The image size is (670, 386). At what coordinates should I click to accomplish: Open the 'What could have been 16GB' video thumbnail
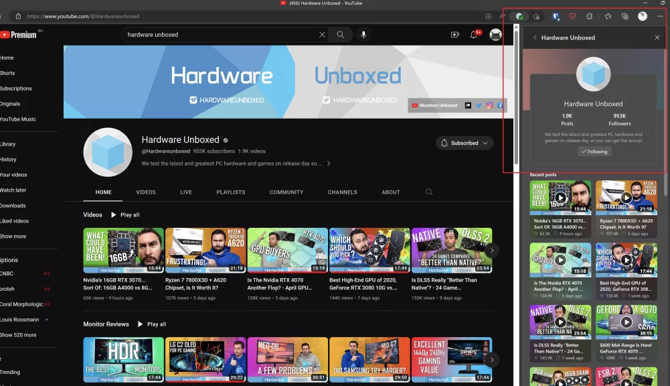(x=123, y=250)
